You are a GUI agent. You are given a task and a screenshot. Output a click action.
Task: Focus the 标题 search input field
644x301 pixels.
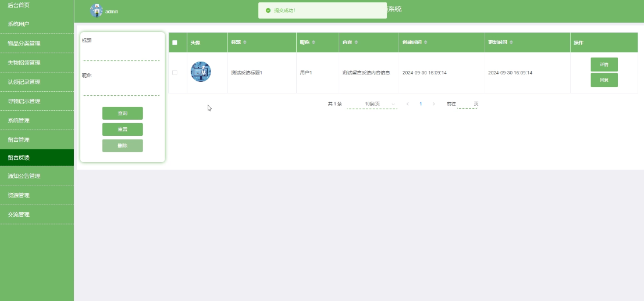122,54
